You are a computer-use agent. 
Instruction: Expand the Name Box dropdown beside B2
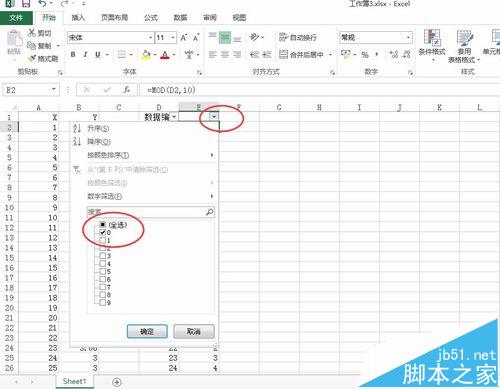[54, 90]
